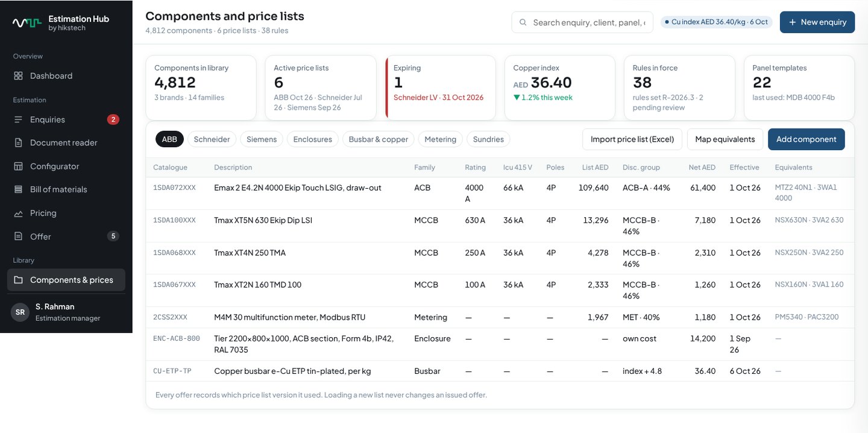868x433 pixels.
Task: Click equivalents PM5340 · PAC3200
Action: (x=807, y=317)
